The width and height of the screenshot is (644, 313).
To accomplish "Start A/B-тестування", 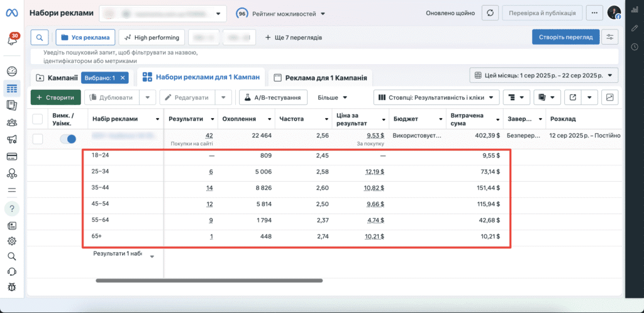I will (273, 97).
